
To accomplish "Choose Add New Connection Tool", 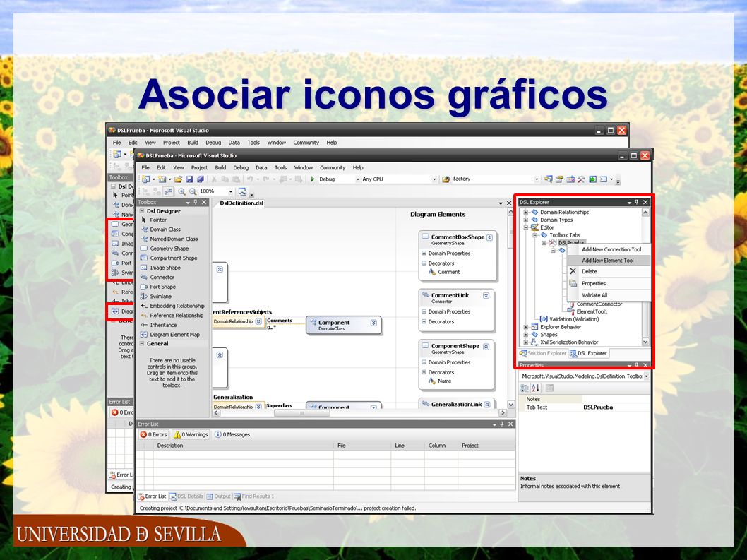I will pos(609,249).
